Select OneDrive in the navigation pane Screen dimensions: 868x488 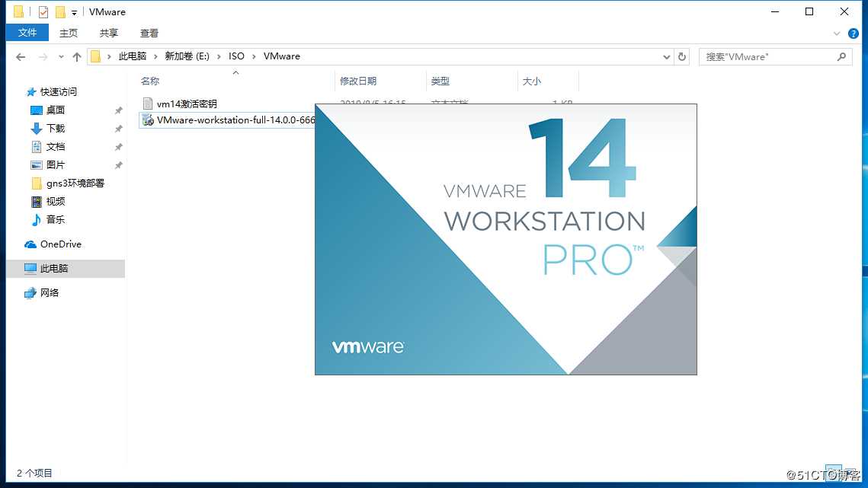tap(60, 244)
